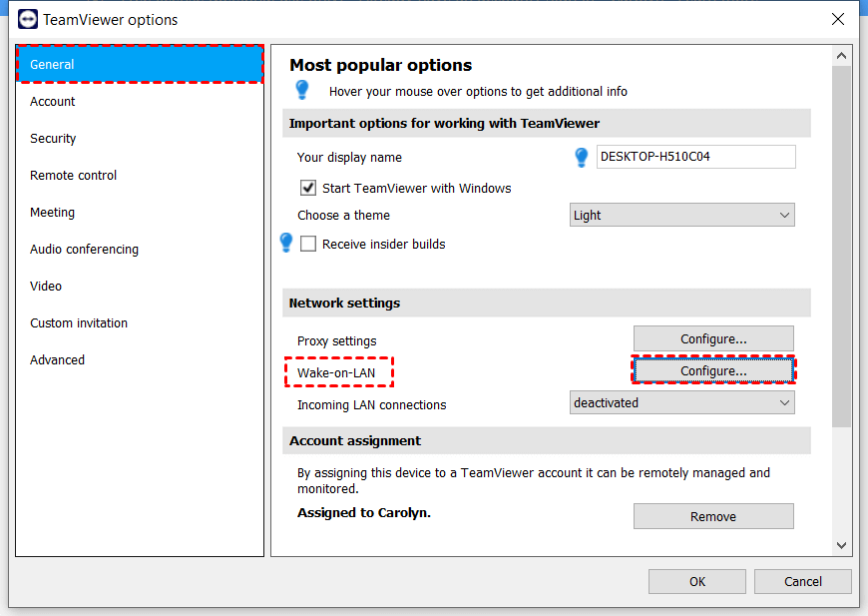This screenshot has height=616, width=868.
Task: Close the TeamViewer options dialog
Action: [837, 19]
